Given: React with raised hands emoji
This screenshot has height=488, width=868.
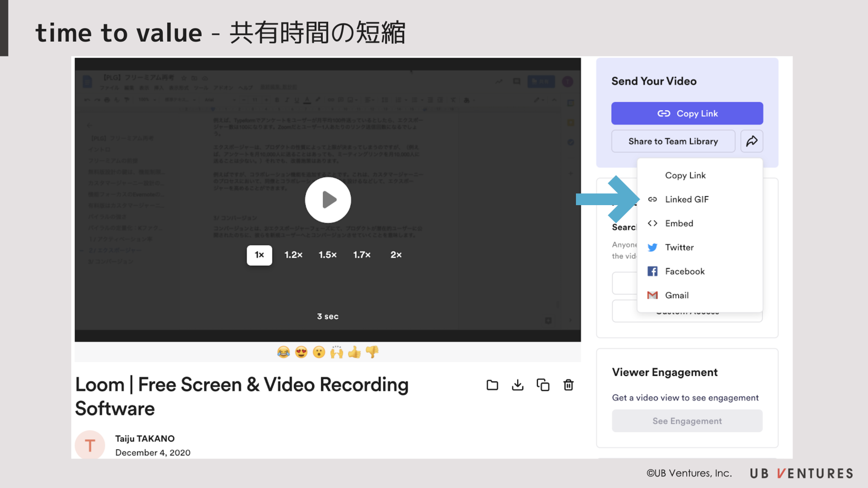Looking at the screenshot, I should click(337, 352).
